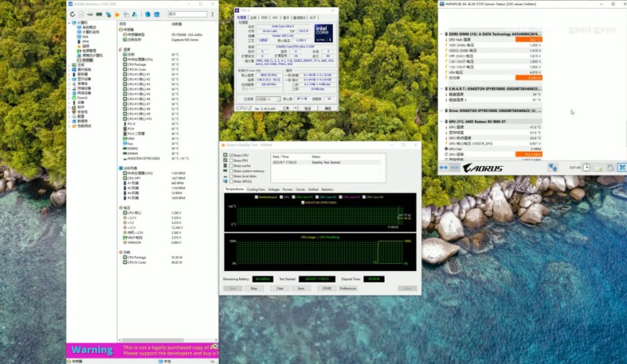Open the Statistics tab in stability test
This screenshot has width=627, height=364.
327,189
